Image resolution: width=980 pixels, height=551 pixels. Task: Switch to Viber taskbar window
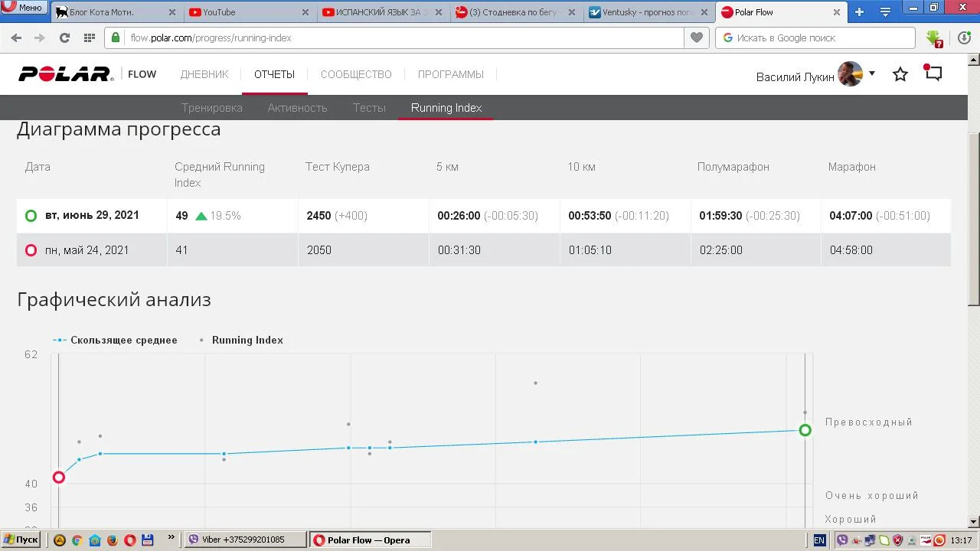(245, 540)
